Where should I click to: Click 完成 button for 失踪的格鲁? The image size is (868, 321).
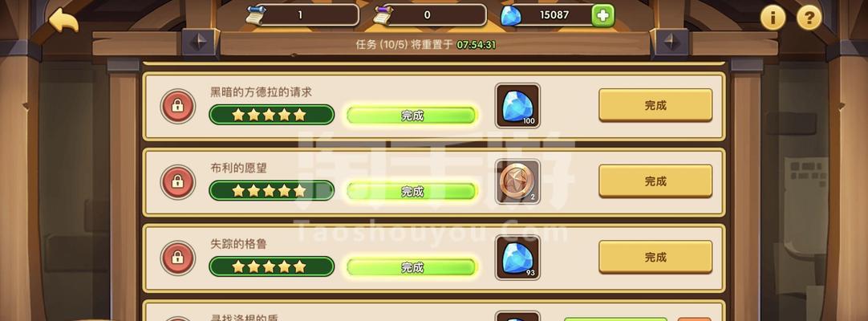pos(655,257)
